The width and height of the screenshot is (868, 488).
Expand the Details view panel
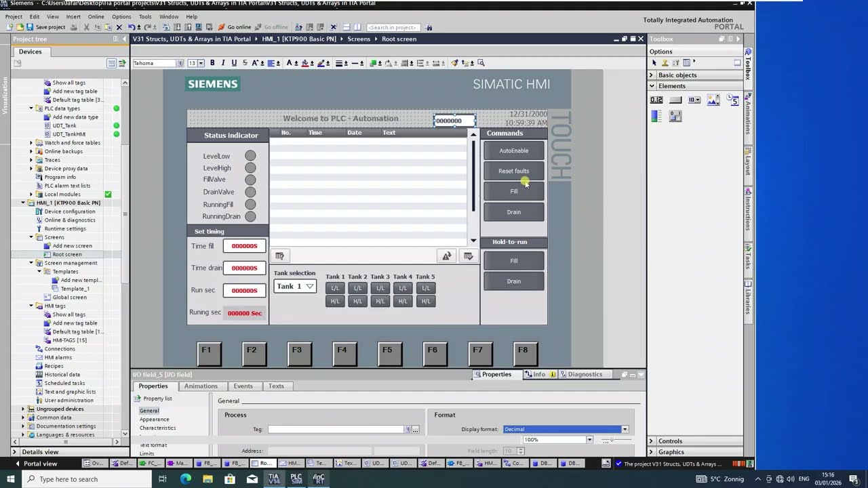pyautogui.click(x=14, y=452)
